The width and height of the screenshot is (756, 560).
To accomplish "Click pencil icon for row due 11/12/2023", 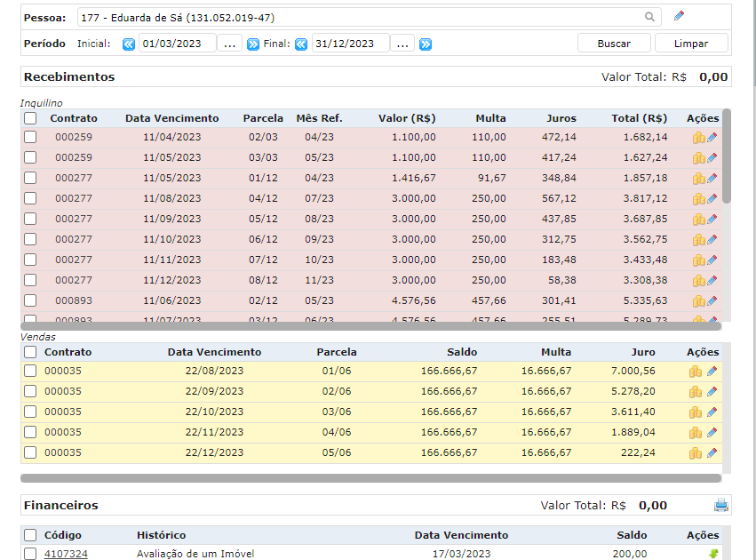I will tap(712, 281).
